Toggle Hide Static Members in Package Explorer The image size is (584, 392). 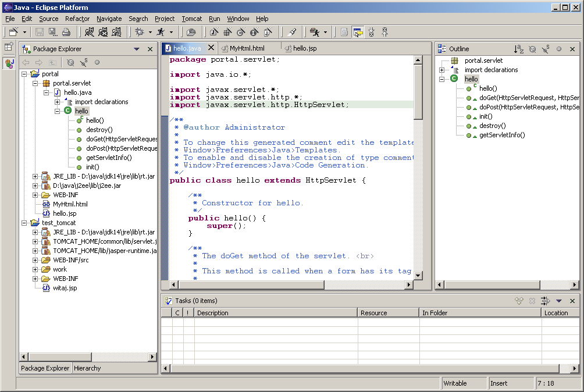click(x=84, y=63)
